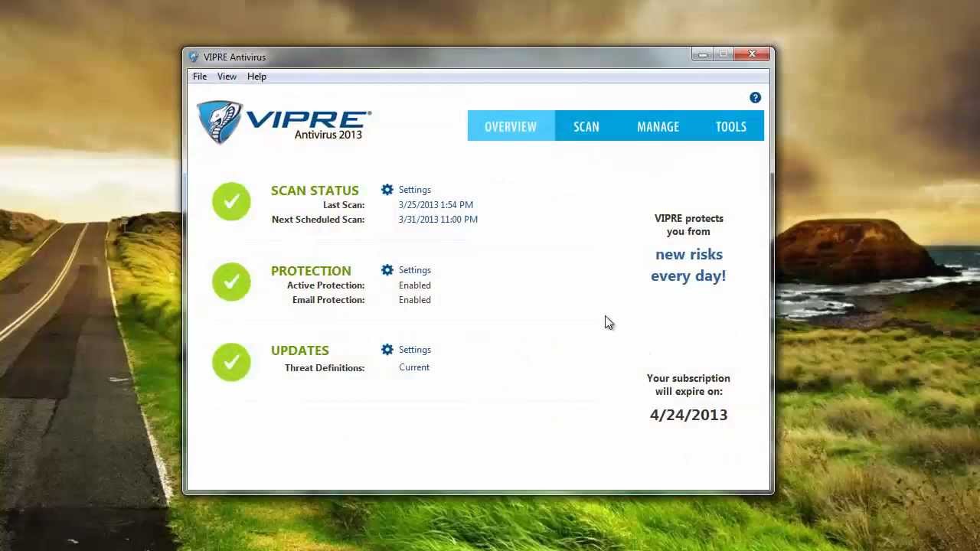Click the VIPRE snake shield logo
This screenshot has height=551, width=980.
pos(220,122)
